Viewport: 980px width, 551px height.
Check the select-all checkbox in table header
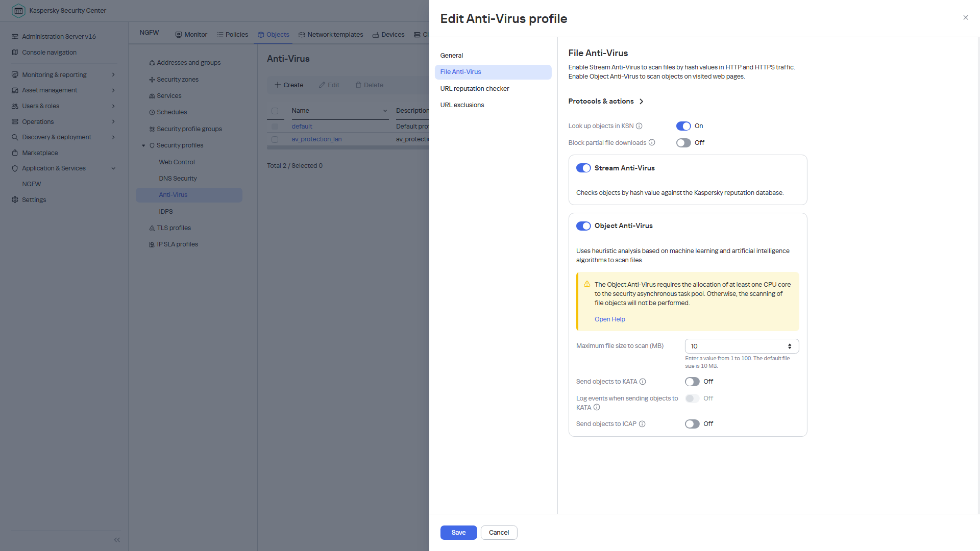[x=275, y=111]
